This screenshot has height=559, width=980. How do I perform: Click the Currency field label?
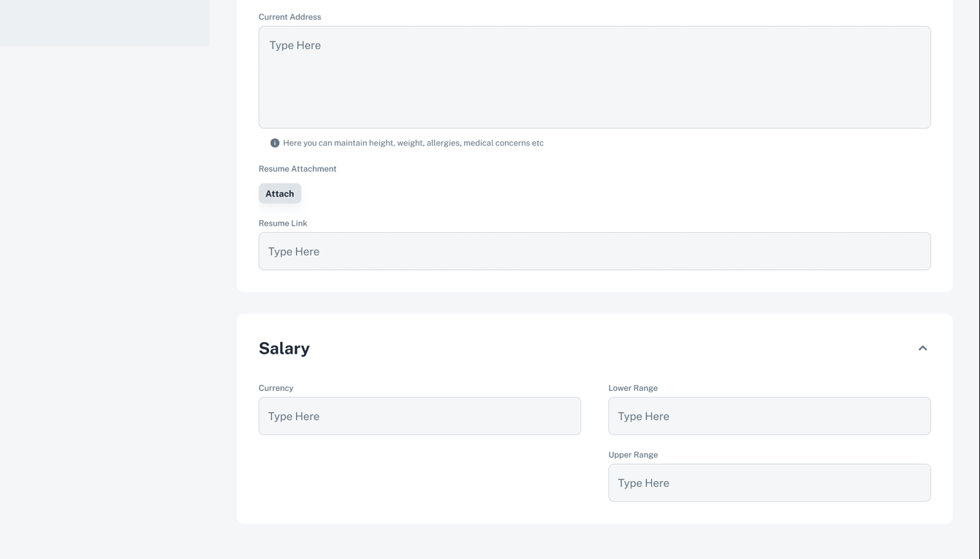pos(276,388)
